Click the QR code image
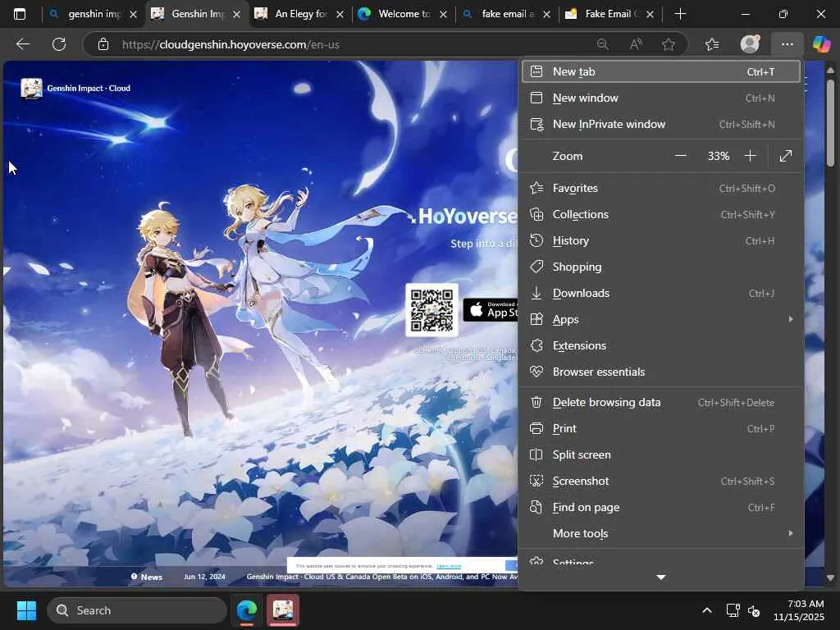This screenshot has height=630, width=840. (x=431, y=310)
